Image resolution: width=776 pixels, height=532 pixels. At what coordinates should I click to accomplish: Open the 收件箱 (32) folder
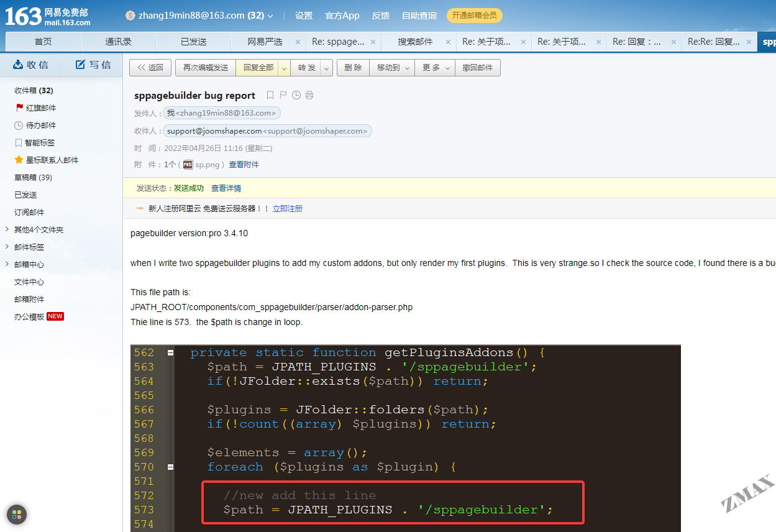(x=34, y=91)
